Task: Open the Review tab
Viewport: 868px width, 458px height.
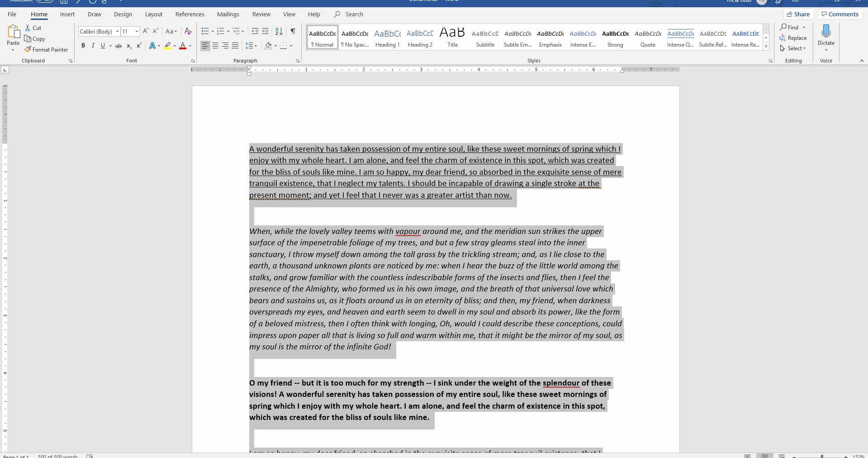Action: tap(261, 14)
